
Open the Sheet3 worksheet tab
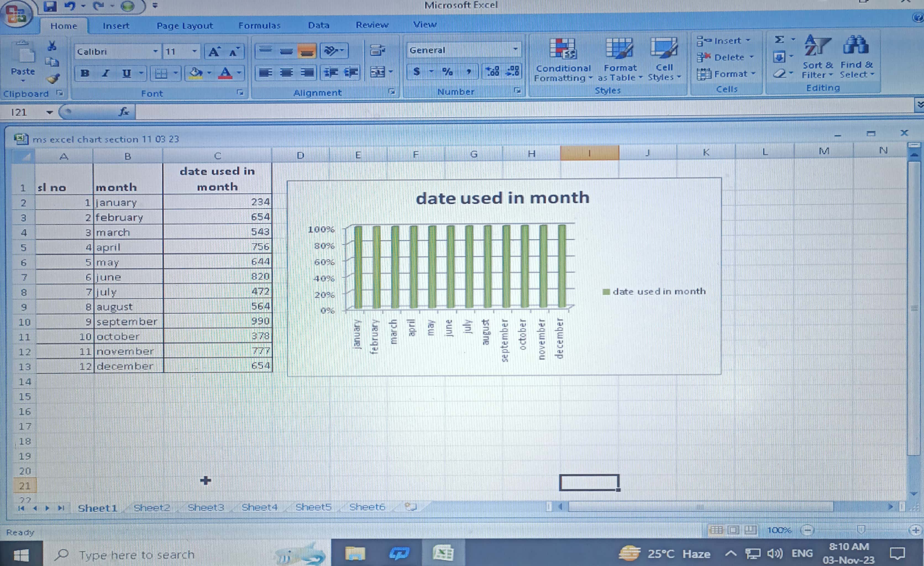click(206, 507)
